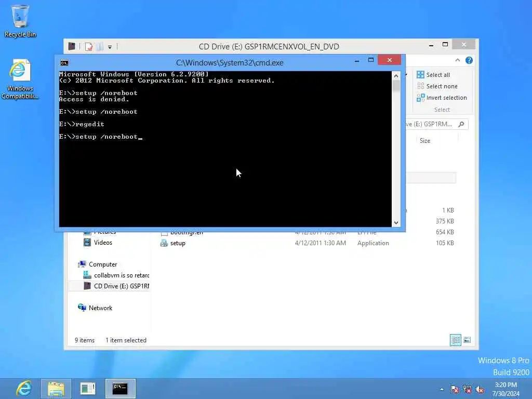Viewport: 532px width, 399px height.
Task: Close the cmd.exe window
Action: pos(390,60)
